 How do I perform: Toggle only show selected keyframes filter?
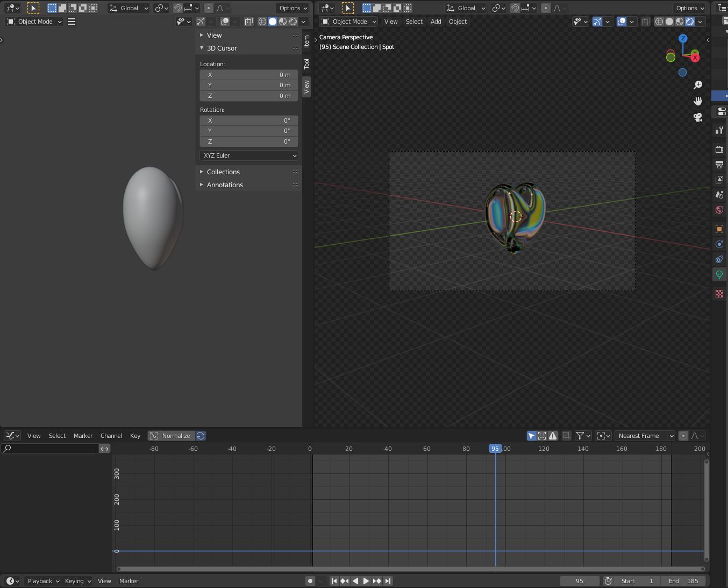(x=531, y=436)
